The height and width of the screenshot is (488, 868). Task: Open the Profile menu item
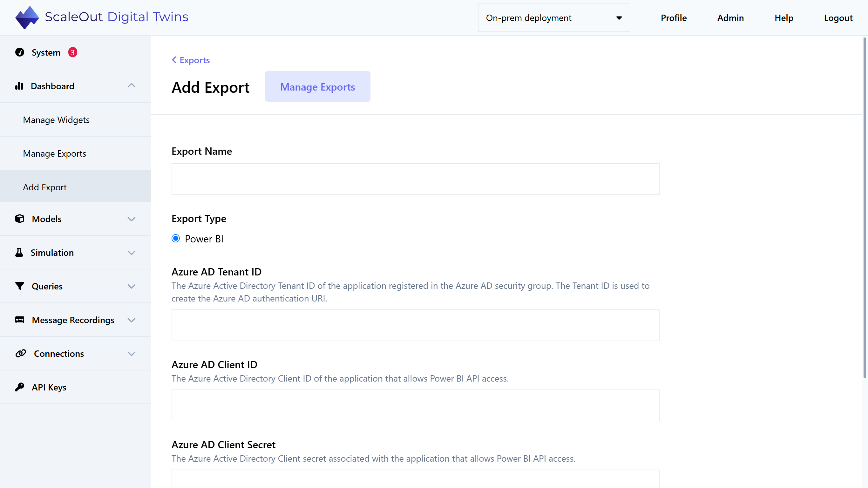[674, 18]
